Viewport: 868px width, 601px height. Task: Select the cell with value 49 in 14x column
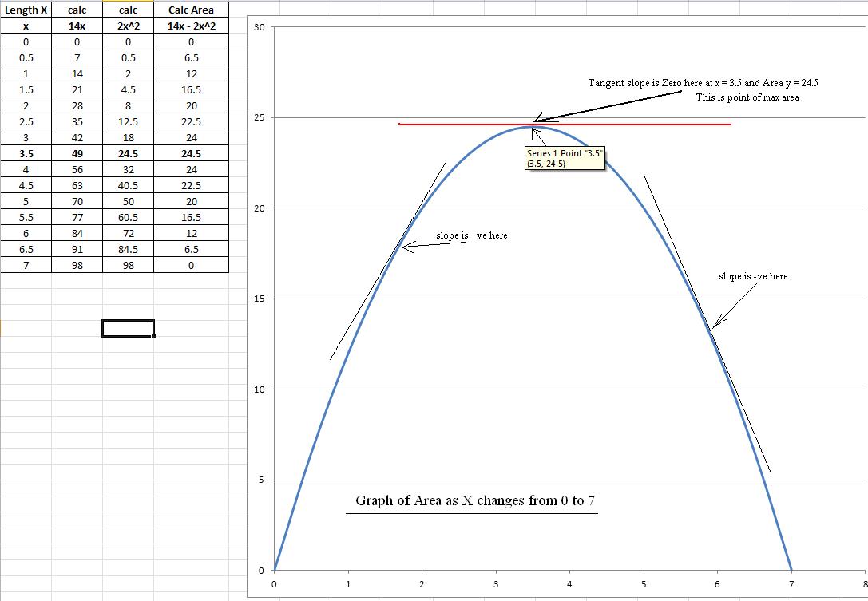[77, 153]
